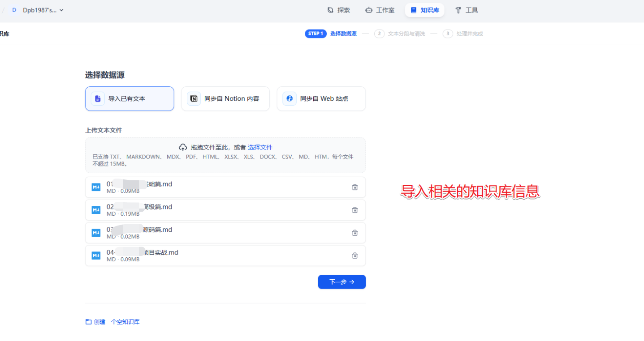
Task: Click the file name ending 基础篇.md
Action: [x=139, y=184]
